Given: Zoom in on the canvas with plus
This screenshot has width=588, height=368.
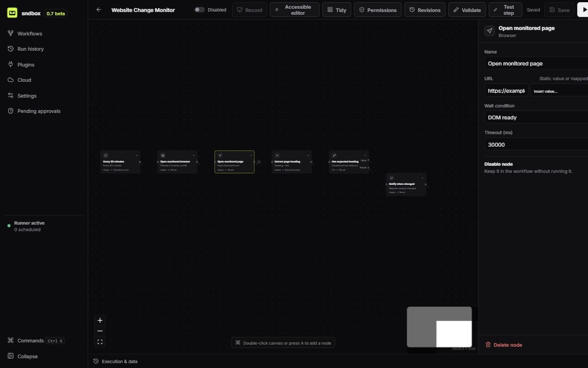Looking at the screenshot, I should pyautogui.click(x=100, y=321).
